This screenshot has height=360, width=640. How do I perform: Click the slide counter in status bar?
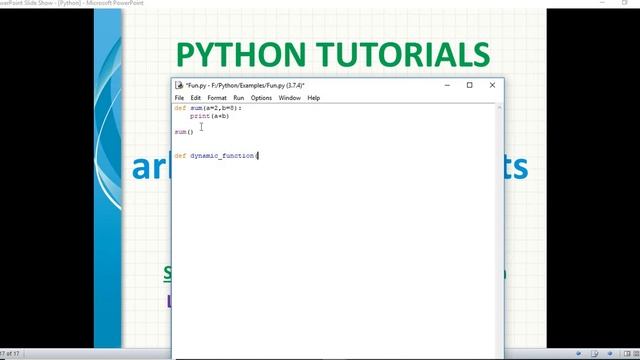click(10, 354)
